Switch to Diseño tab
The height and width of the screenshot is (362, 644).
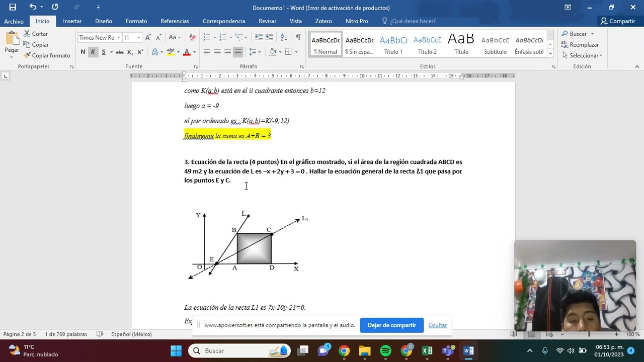[x=103, y=21]
